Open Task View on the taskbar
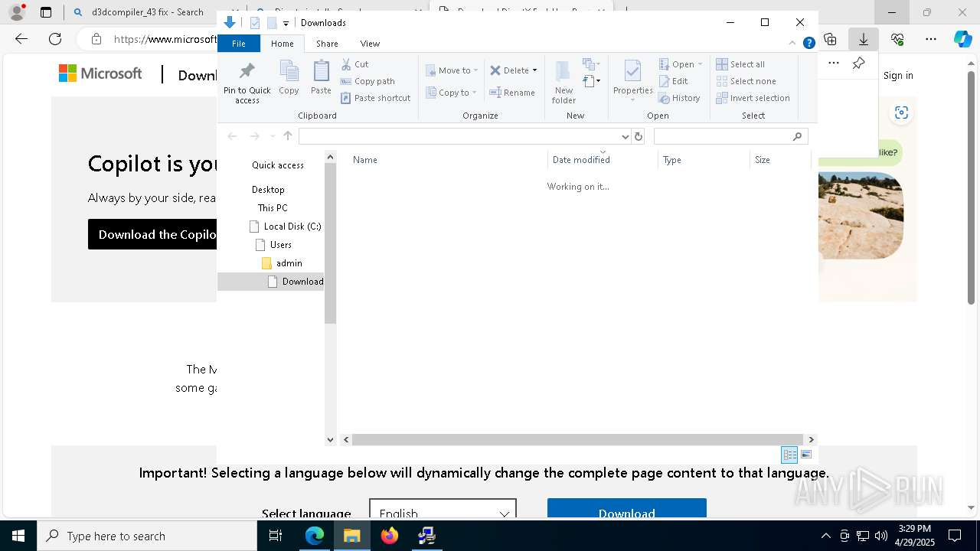The width and height of the screenshot is (980, 551). click(276, 536)
